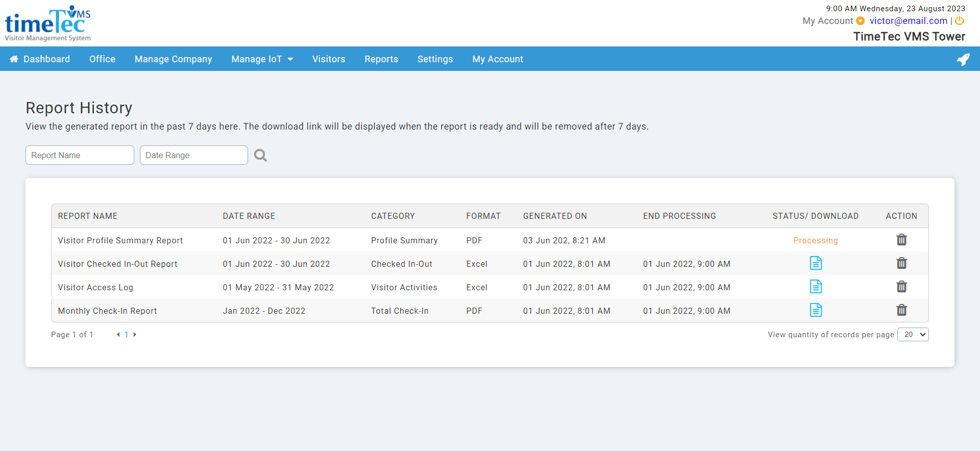Image resolution: width=980 pixels, height=451 pixels.
Task: Click the 01 May 2022 - 31 May 2022 cell
Action: click(278, 287)
